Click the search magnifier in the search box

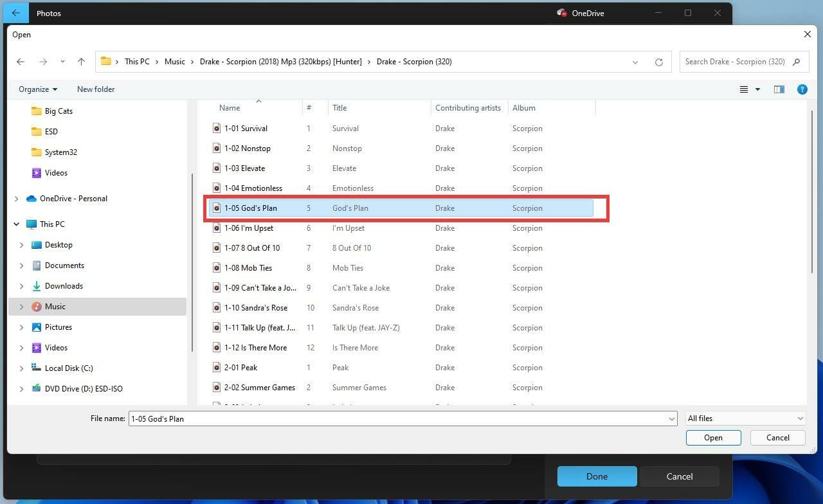pyautogui.click(x=797, y=62)
